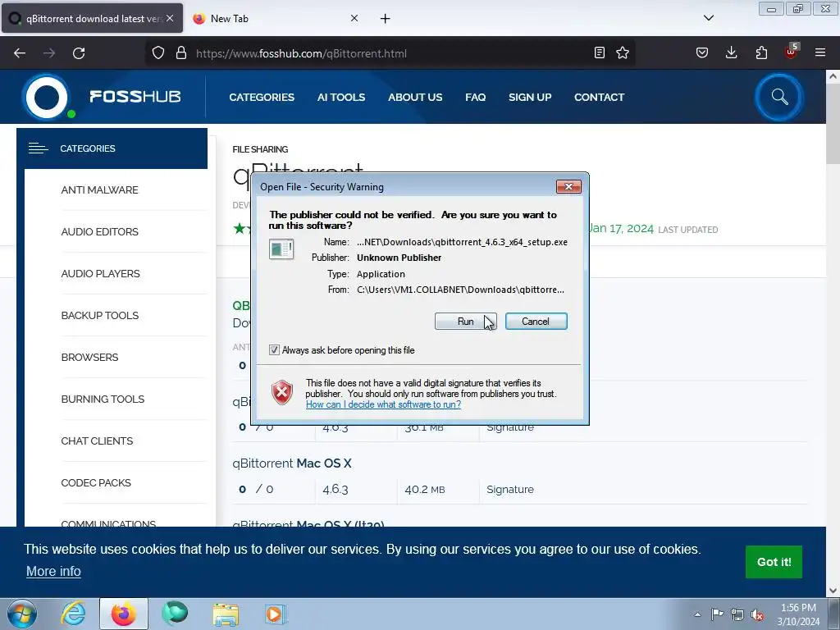
Task: Open the Firefox hamburger menu
Action: (x=820, y=52)
